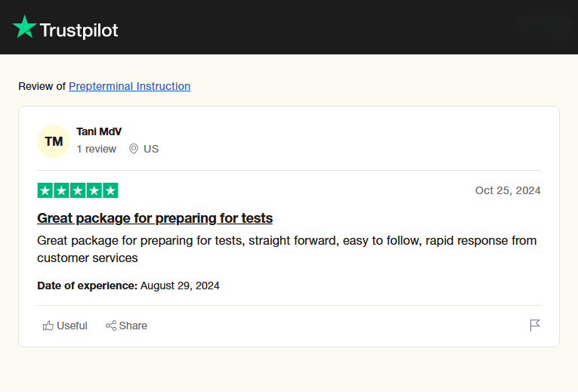
Task: Open the 'Great package for preparing for tests' title
Action: point(155,218)
